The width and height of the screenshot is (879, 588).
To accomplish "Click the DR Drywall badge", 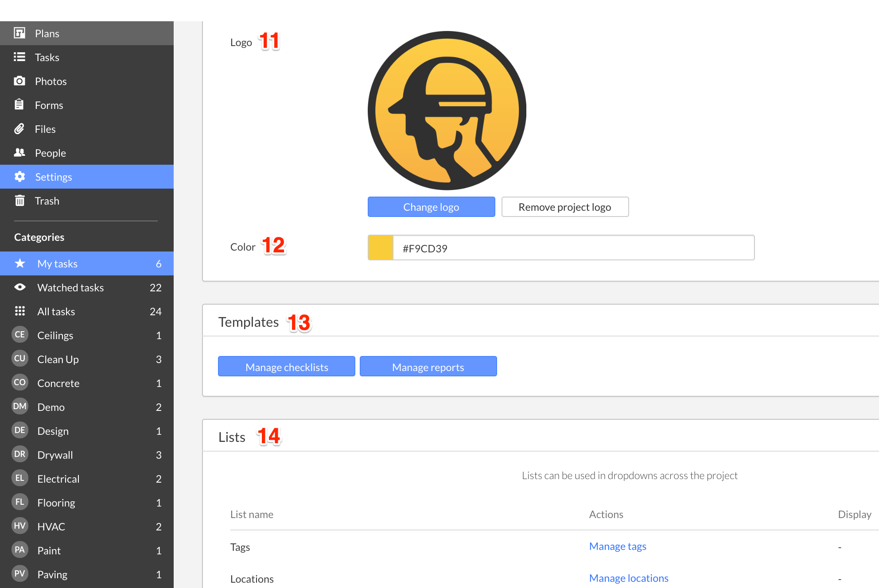I will [20, 454].
